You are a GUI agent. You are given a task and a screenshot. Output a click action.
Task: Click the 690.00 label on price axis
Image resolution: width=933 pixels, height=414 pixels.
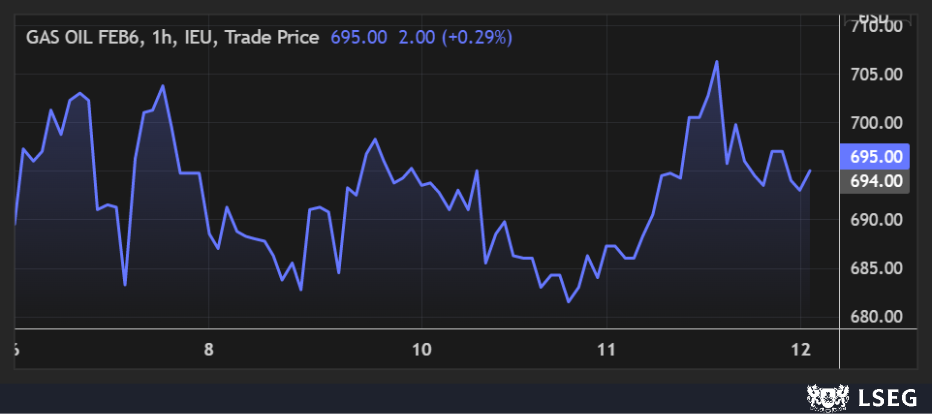[x=877, y=220]
